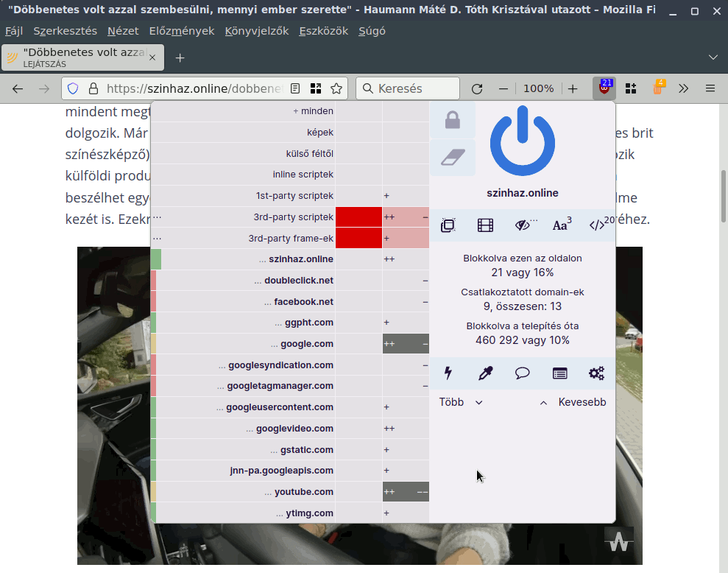Viewport: 728px width, 573px height.
Task: Expand the 3rd-party scriptek ellipsis
Action: pyautogui.click(x=157, y=217)
